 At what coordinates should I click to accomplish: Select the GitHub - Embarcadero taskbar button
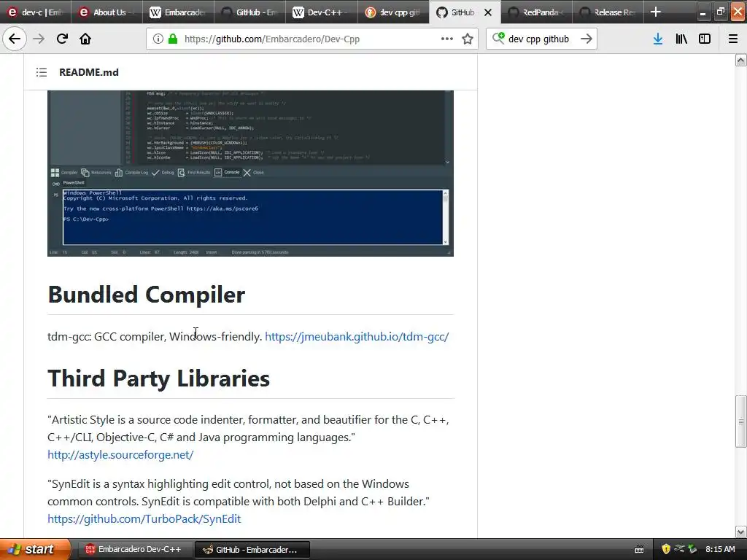(x=252, y=550)
